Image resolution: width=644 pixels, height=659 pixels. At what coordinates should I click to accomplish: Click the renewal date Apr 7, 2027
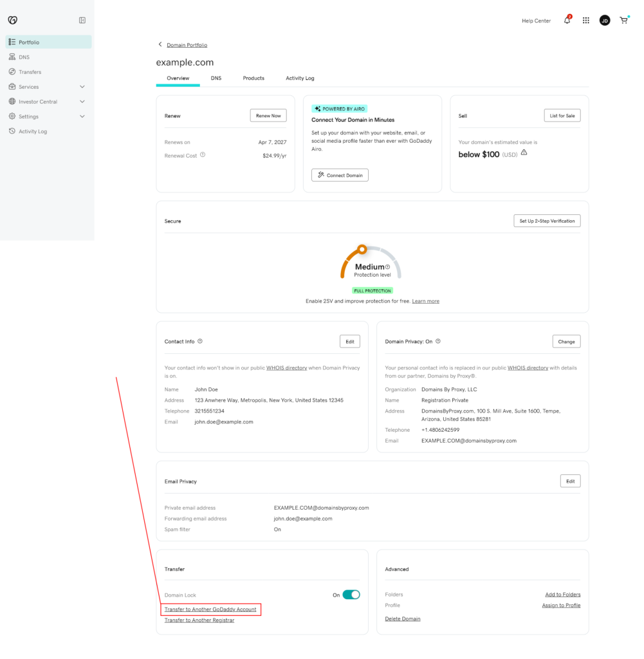coord(272,142)
